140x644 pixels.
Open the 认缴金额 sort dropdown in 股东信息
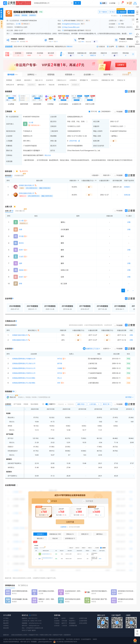[95, 175]
